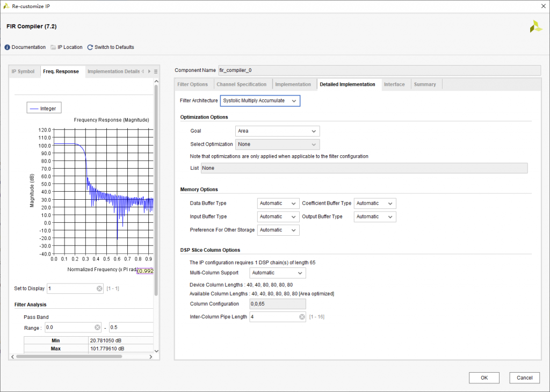
Task: Clear the Set to Display field
Action: point(99,288)
